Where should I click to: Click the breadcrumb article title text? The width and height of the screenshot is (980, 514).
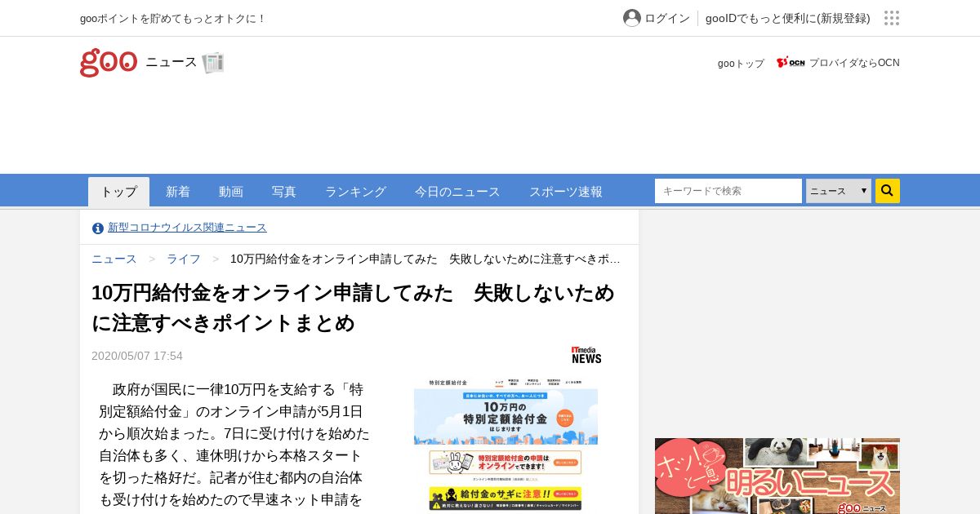pyautogui.click(x=425, y=259)
